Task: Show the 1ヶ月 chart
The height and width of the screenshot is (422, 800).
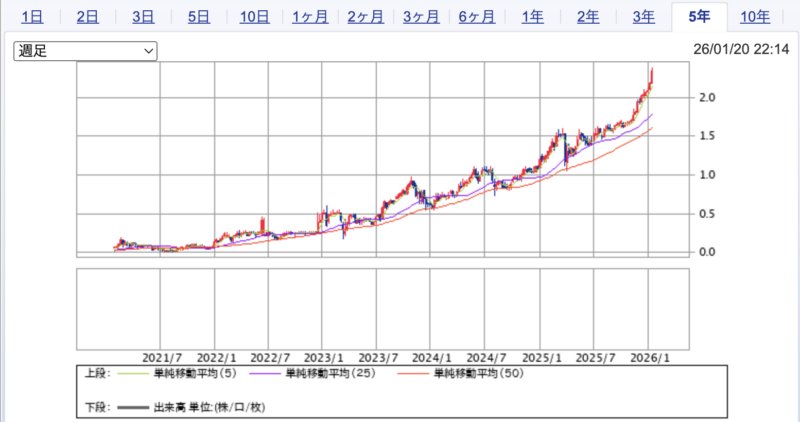Action: click(x=310, y=17)
